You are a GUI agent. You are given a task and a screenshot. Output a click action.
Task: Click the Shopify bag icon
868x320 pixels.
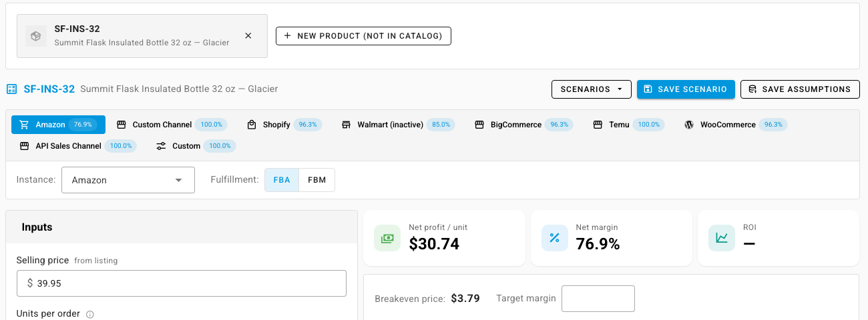252,125
